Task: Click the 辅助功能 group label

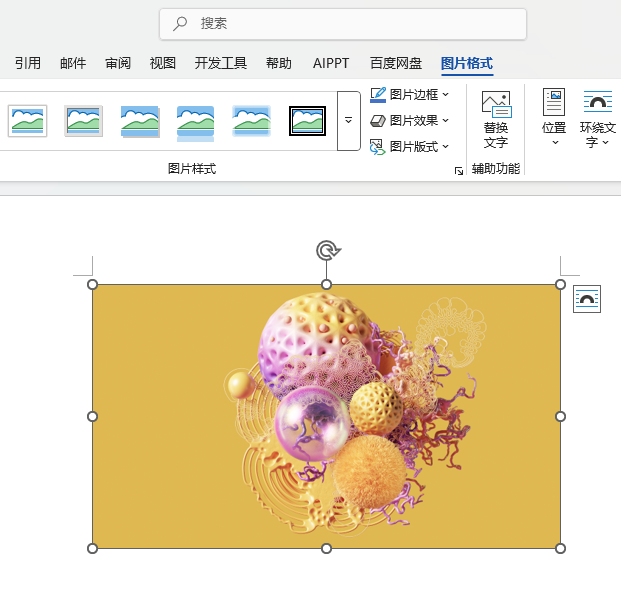Action: pos(496,169)
